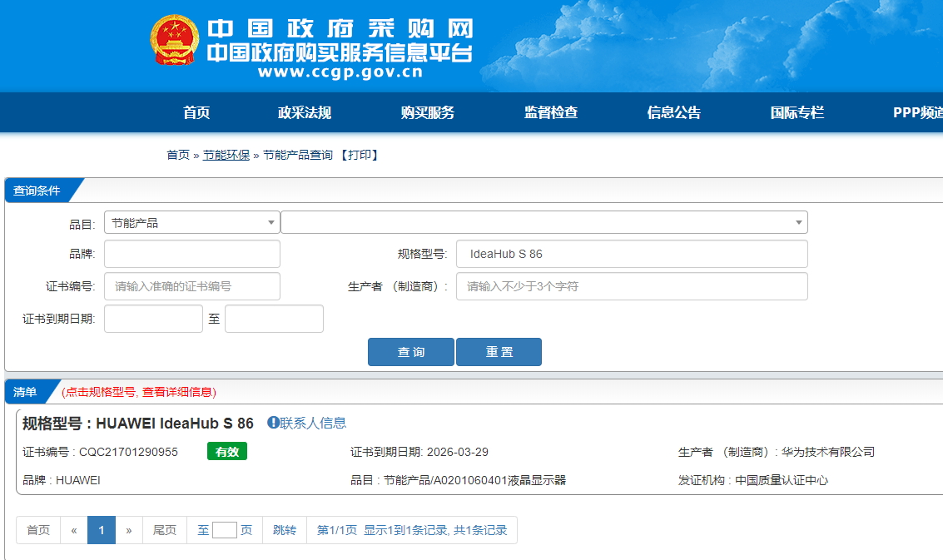Screen dimensions: 943x560
Task: Click the 规格型号 field containing IdeaHub S 86
Action: (632, 254)
